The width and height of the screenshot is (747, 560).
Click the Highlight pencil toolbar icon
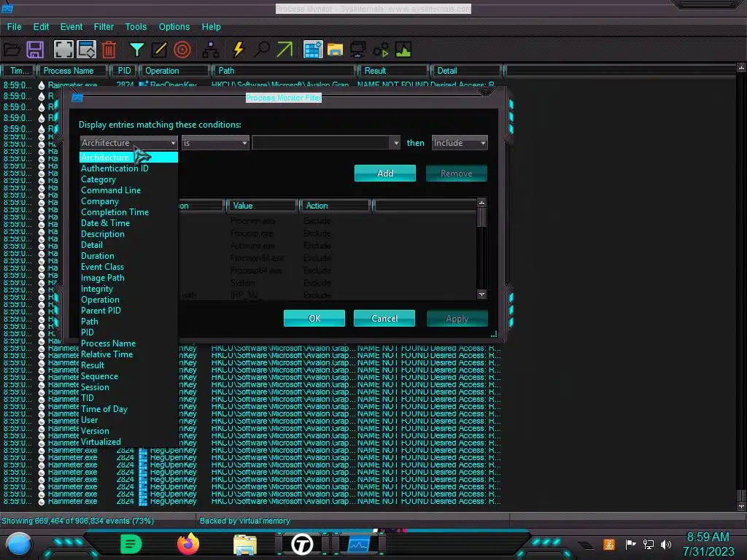pos(159,50)
